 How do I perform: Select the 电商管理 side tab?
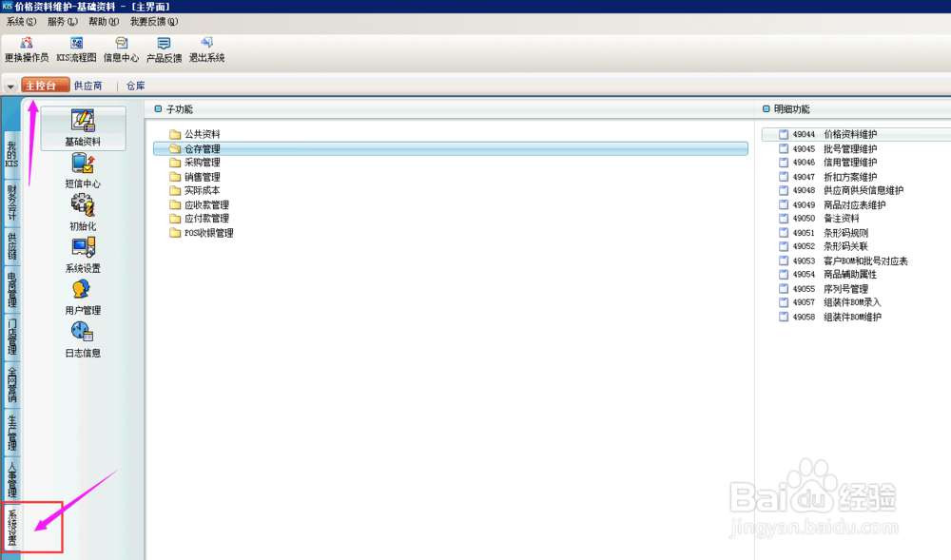point(11,289)
